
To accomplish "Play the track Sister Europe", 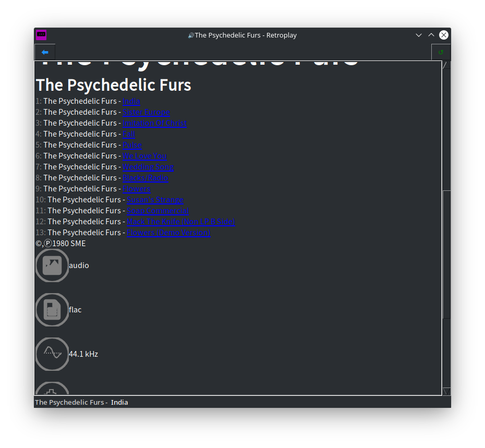I will pos(147,112).
